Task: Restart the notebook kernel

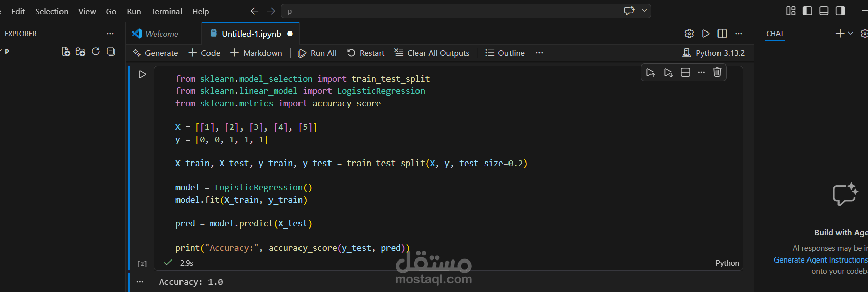Action: (366, 53)
